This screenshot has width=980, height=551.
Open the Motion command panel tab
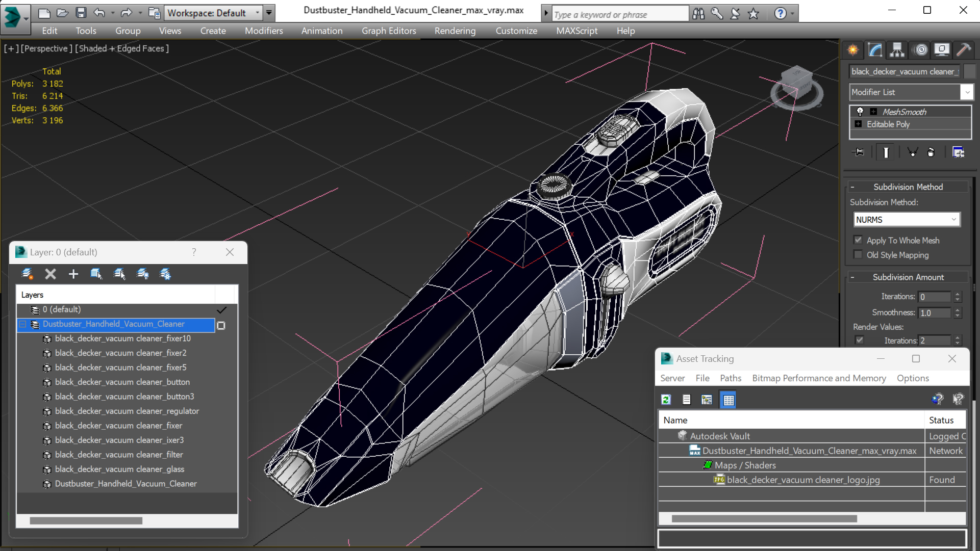920,50
